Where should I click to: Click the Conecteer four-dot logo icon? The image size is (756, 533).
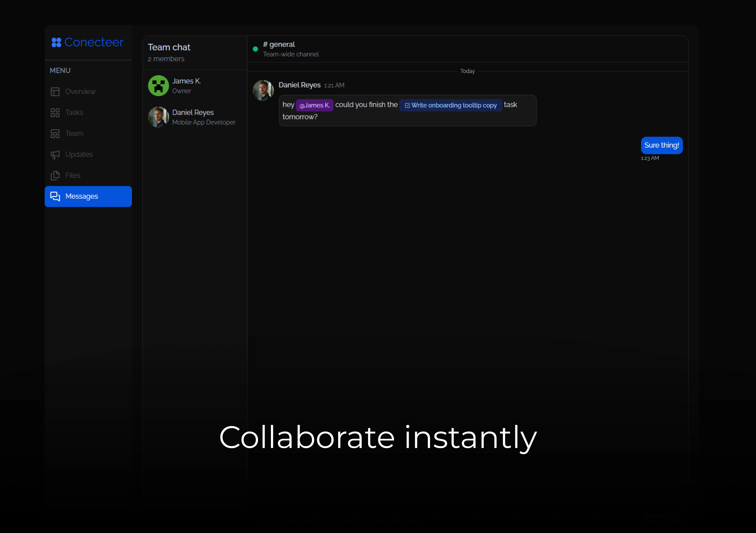[x=56, y=42]
